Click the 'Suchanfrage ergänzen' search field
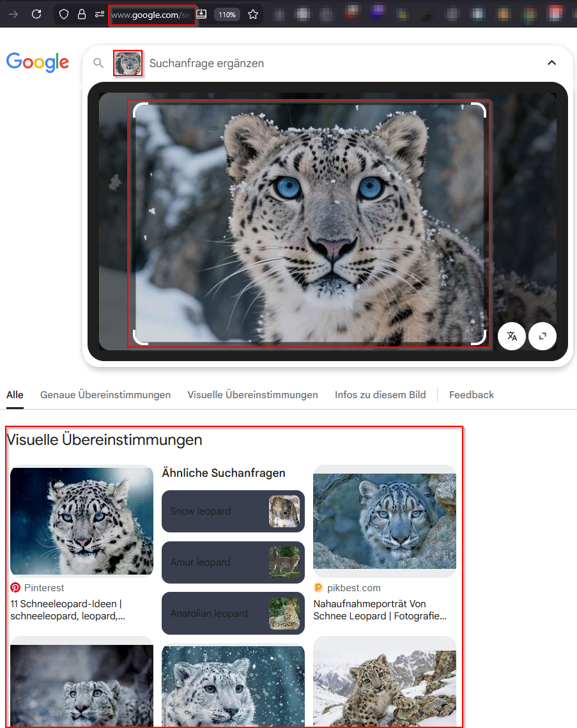Viewport: 577px width, 728px height. pos(319,63)
